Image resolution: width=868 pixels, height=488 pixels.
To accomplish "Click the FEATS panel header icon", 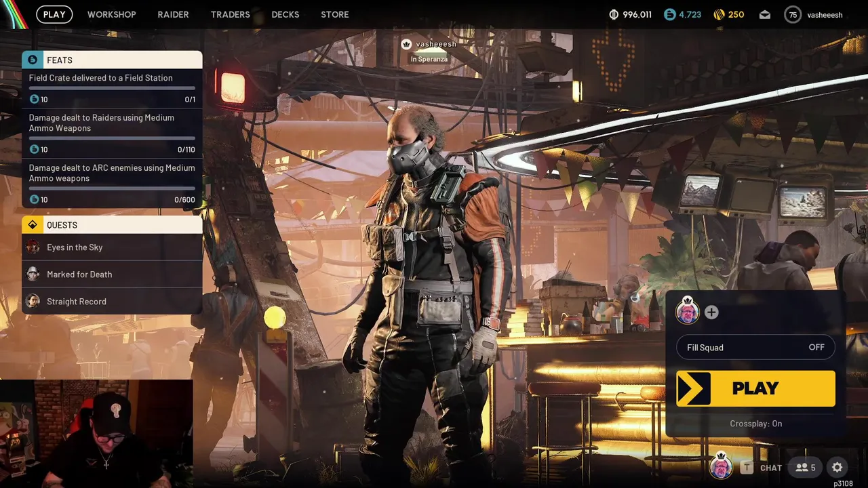I will pos(33,60).
